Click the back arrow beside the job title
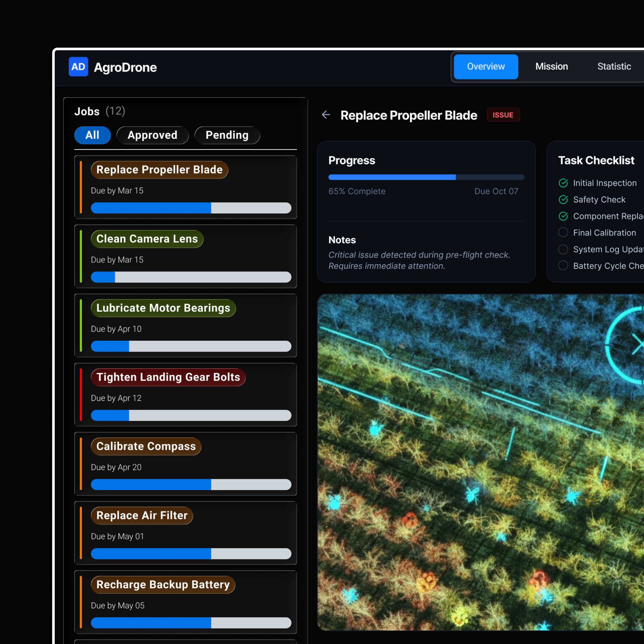Image resolution: width=644 pixels, height=644 pixels. (x=326, y=115)
